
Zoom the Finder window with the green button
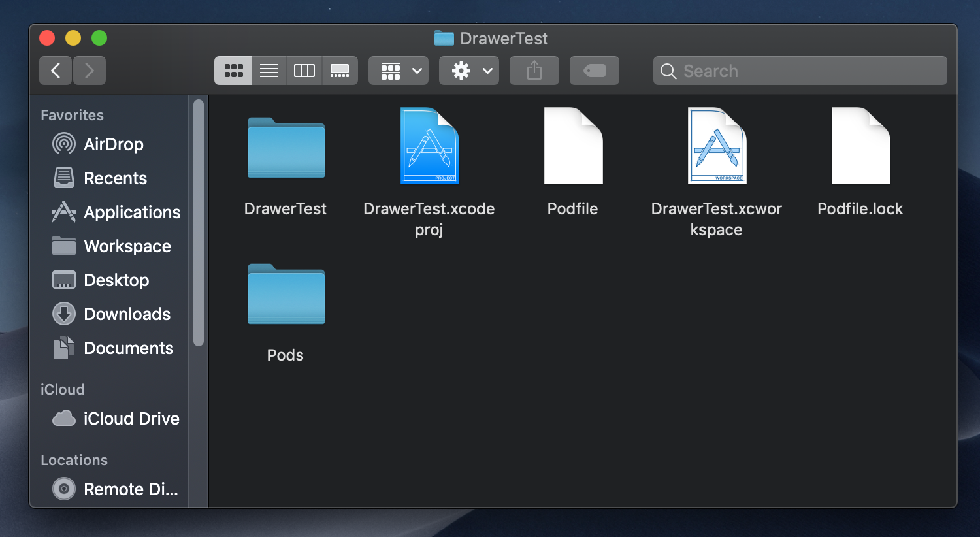click(99, 38)
